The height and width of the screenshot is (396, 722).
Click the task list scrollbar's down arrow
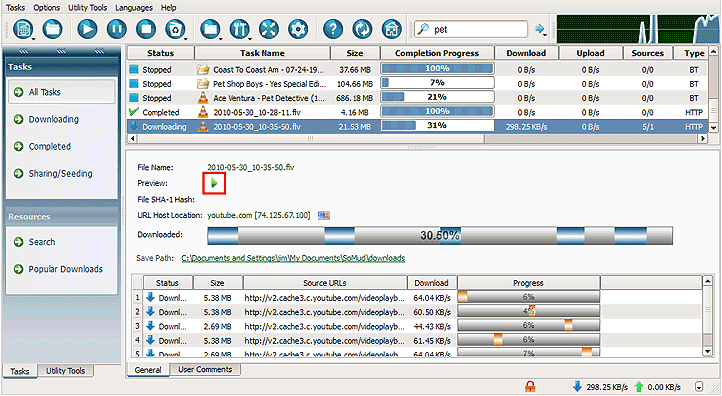pos(713,128)
